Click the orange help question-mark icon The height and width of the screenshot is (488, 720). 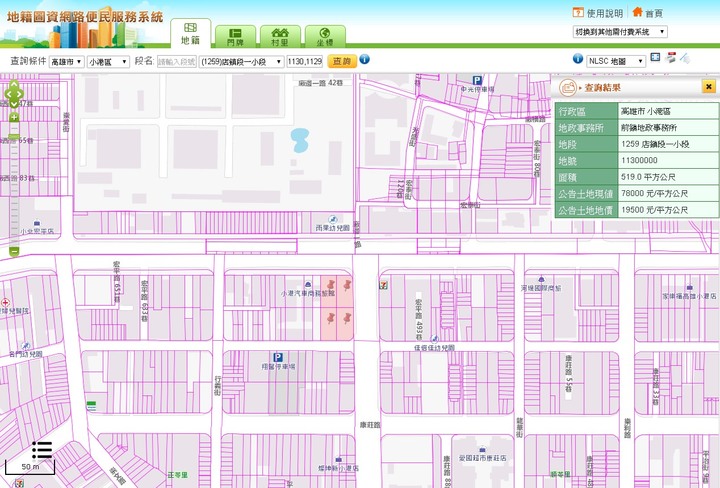(x=578, y=12)
